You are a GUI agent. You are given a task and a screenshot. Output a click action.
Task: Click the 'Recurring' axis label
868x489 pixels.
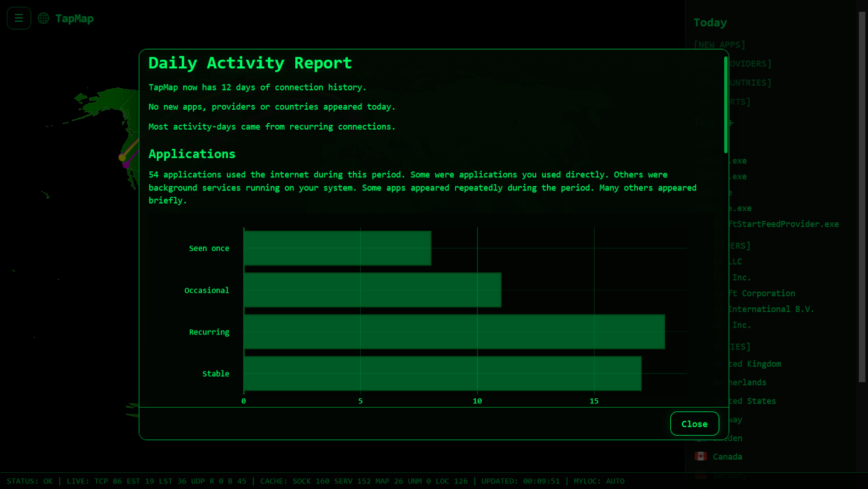click(x=209, y=332)
